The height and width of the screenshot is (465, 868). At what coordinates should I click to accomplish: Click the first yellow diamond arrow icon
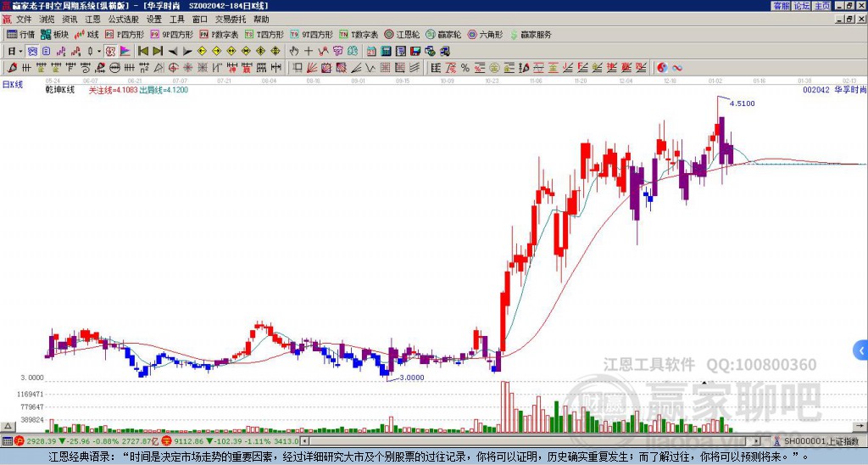(x=202, y=52)
